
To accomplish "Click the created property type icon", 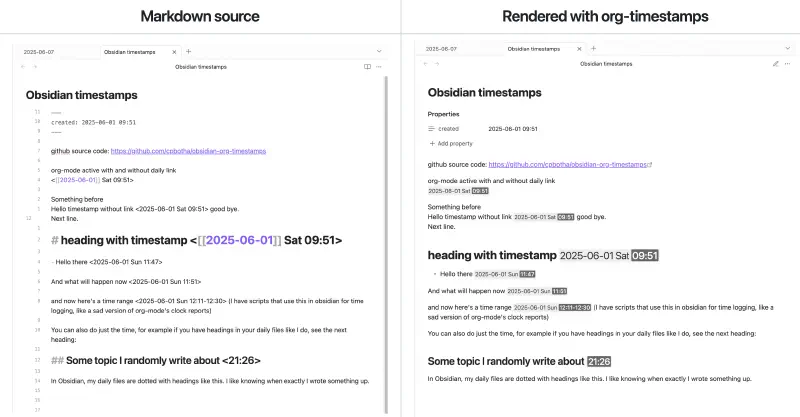I will coord(431,129).
